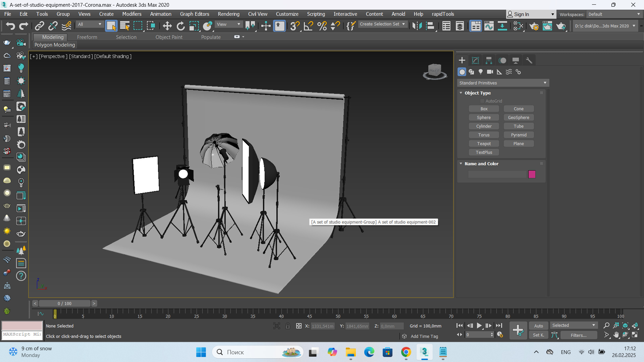Select the Select Object tool
The image size is (644, 362).
point(111,26)
